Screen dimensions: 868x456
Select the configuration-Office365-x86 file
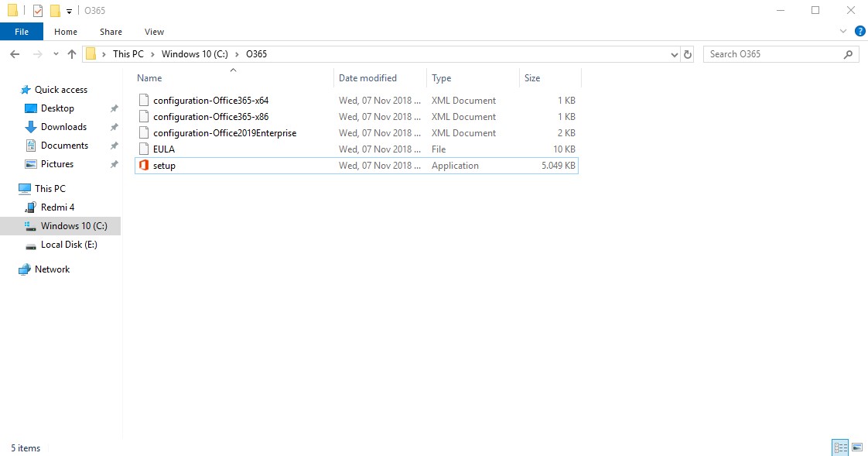tap(357, 117)
